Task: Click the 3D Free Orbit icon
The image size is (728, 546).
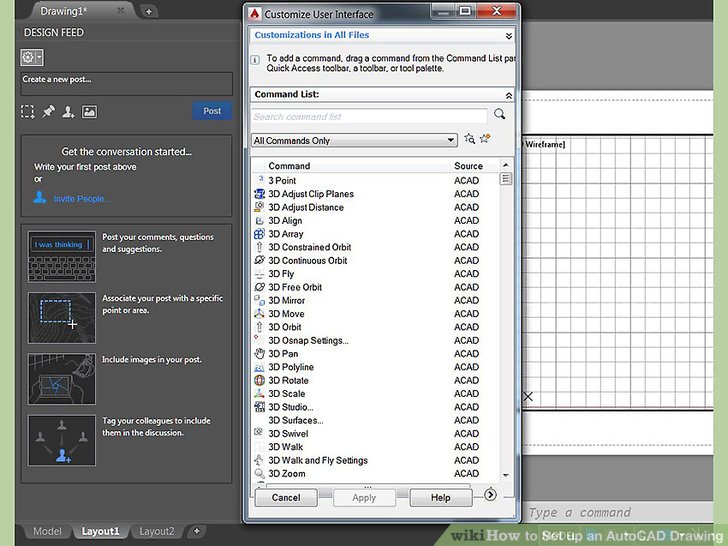Action: tap(260, 287)
